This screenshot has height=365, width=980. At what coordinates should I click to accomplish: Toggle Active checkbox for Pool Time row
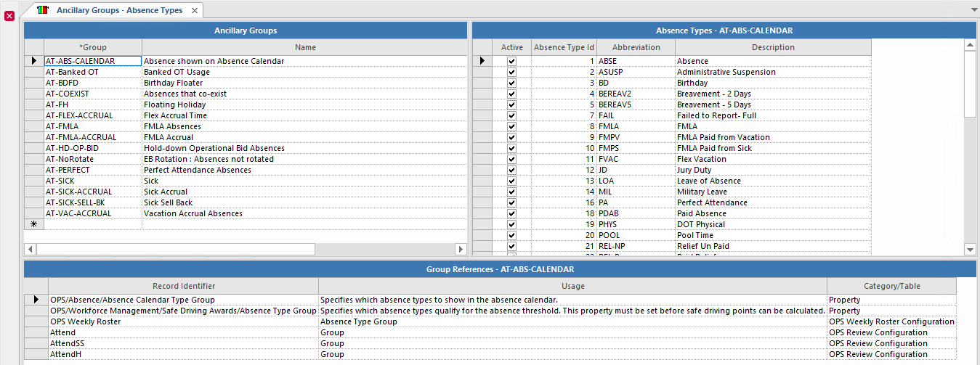(x=512, y=235)
